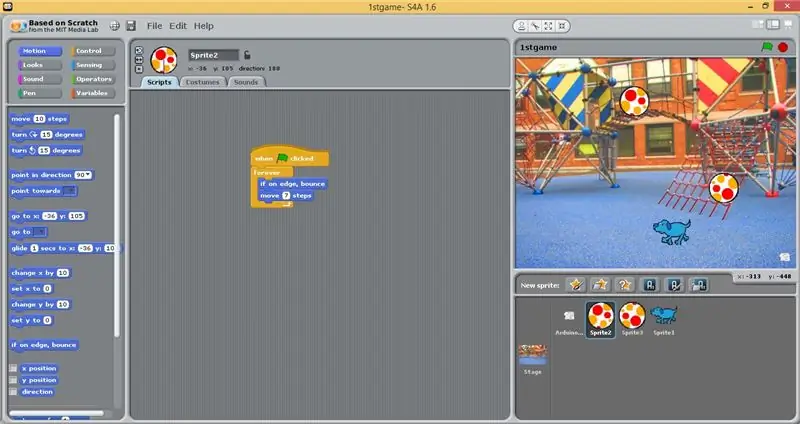Select the Sensing block category
This screenshot has height=424, width=800.
click(x=93, y=65)
